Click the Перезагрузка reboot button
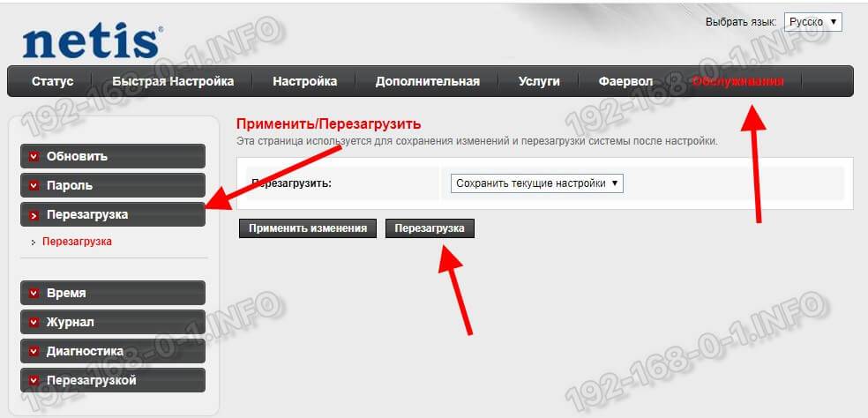Viewport: 868px width, 418px height. tap(430, 228)
